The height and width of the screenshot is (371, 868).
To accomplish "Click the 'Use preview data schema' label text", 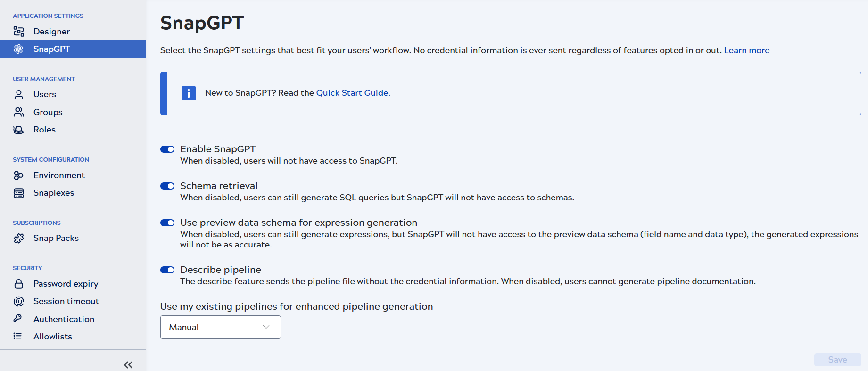I will 298,223.
